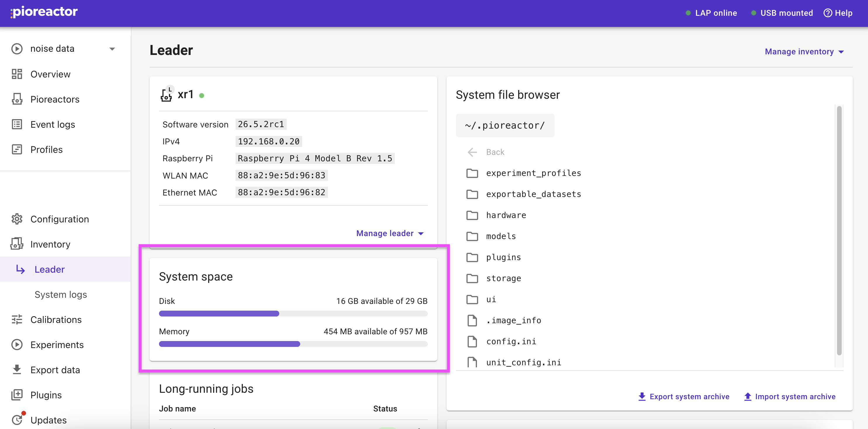Open the experiment_profiles folder

[533, 173]
